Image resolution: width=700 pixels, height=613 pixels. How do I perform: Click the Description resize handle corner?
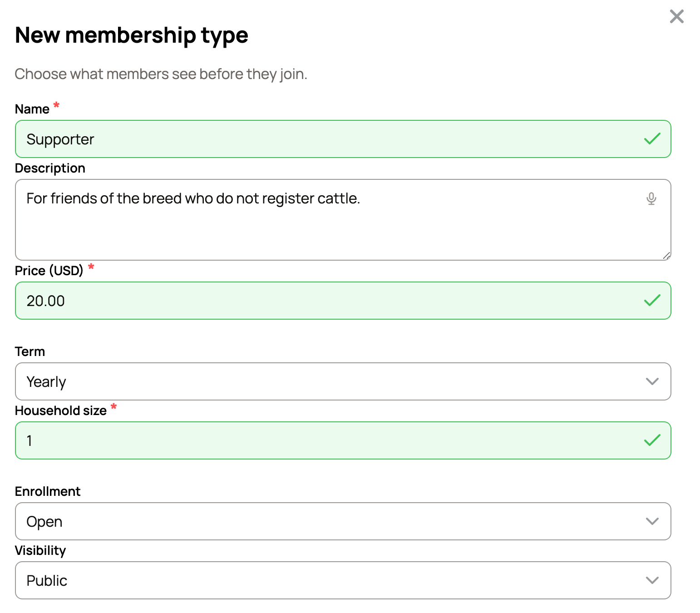pos(666,256)
